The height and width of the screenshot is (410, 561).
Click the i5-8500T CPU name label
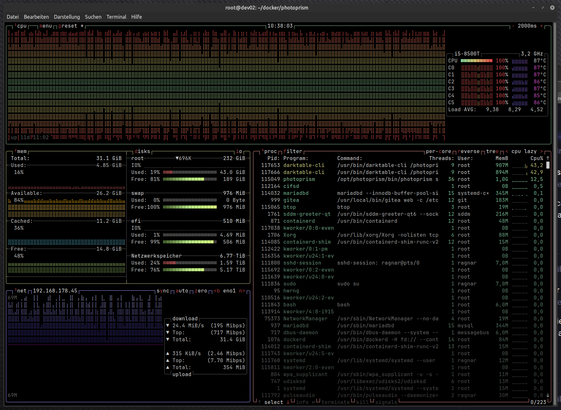467,54
